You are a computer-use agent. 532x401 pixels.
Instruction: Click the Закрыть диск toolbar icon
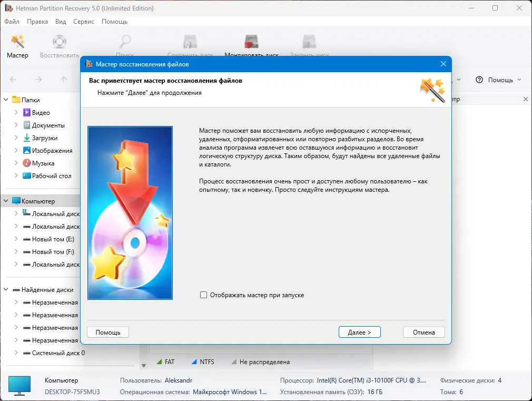pos(309,42)
